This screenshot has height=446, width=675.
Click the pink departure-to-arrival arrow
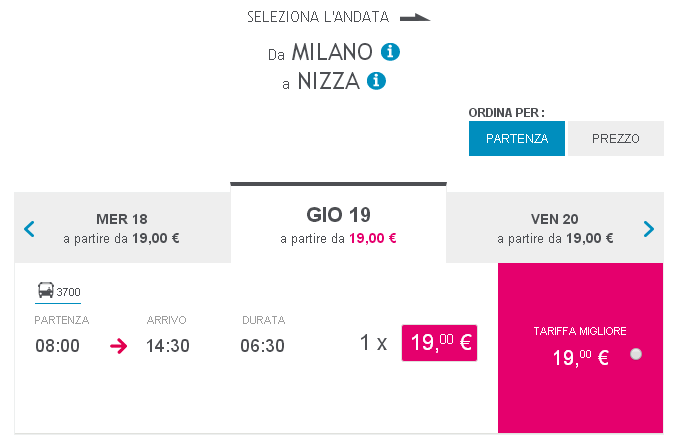click(118, 346)
